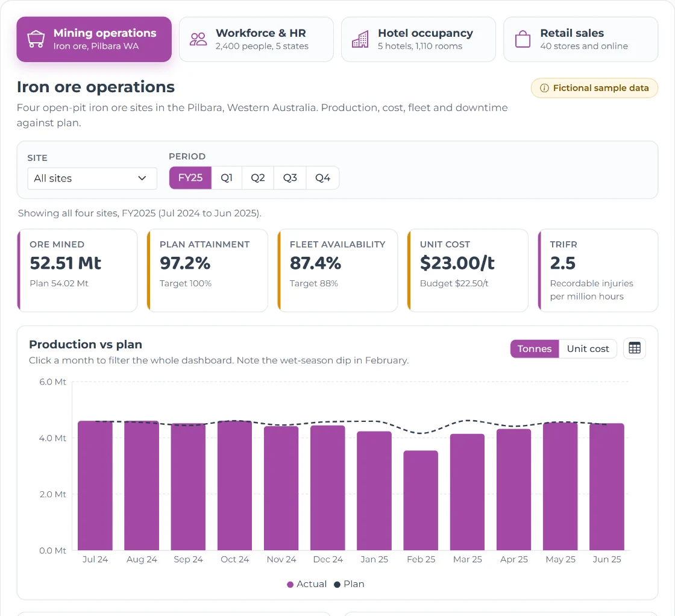
Task: Select the Q1 period
Action: click(227, 178)
